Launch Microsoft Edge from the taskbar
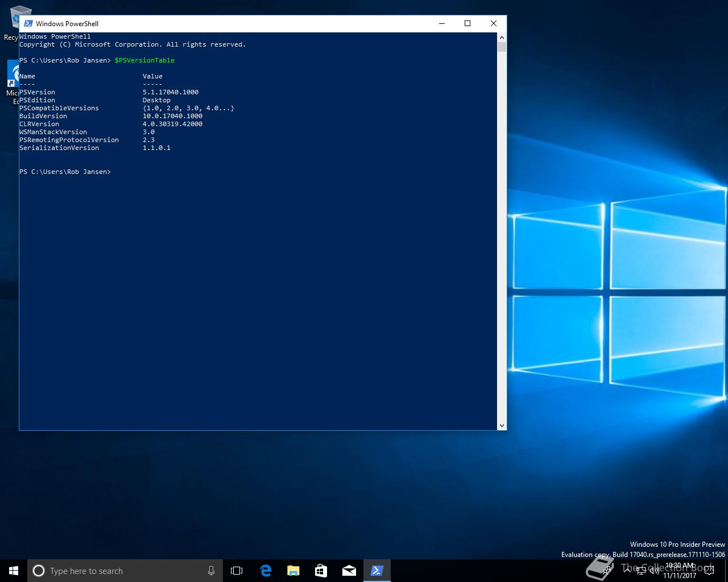Viewport: 728px width, 582px height. click(265, 571)
